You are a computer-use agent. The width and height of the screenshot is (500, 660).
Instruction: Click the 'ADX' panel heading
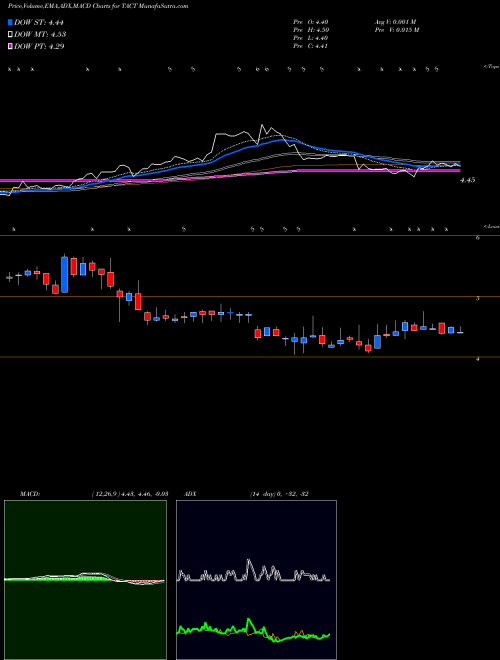tap(190, 494)
